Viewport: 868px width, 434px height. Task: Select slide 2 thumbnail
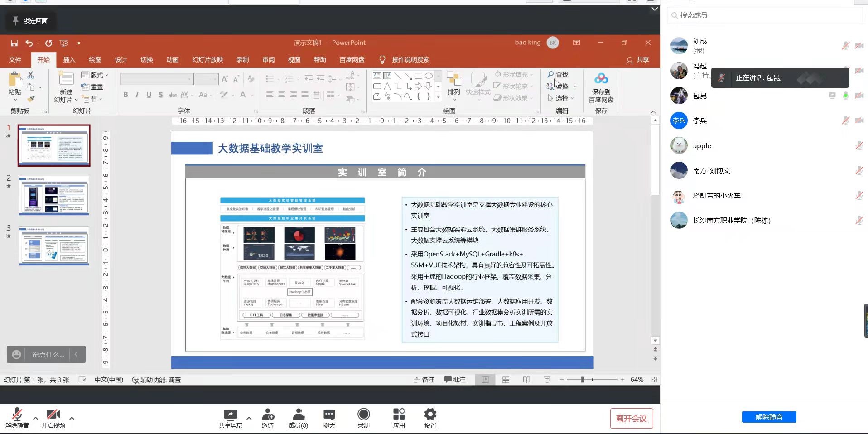tap(54, 196)
